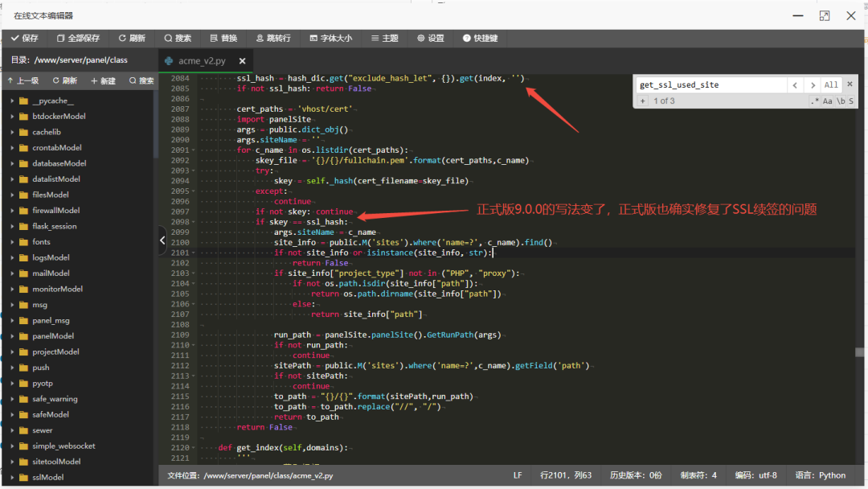
Task: Open 字体大小 font size option
Action: 330,39
